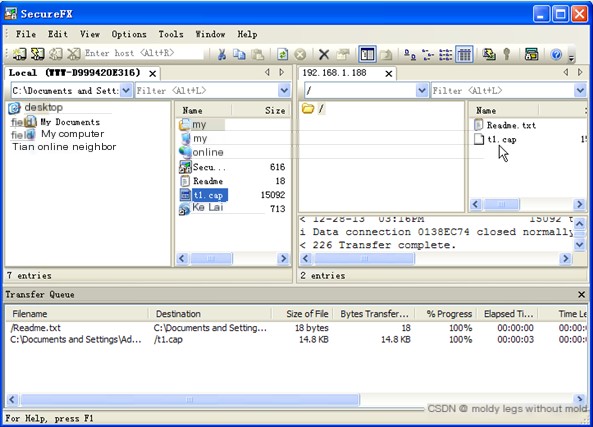This screenshot has height=427, width=593.
Task: Select the remote t1.cap file
Action: (x=501, y=140)
